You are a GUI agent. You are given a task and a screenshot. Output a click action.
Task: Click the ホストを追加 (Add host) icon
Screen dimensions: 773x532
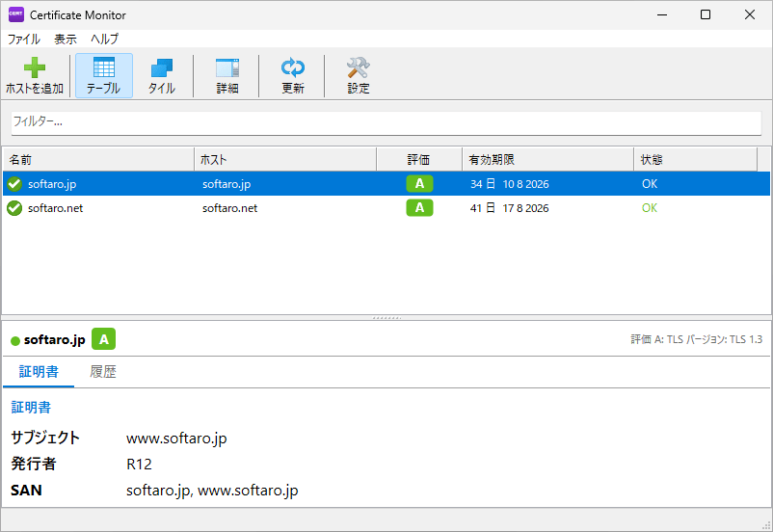pos(35,75)
